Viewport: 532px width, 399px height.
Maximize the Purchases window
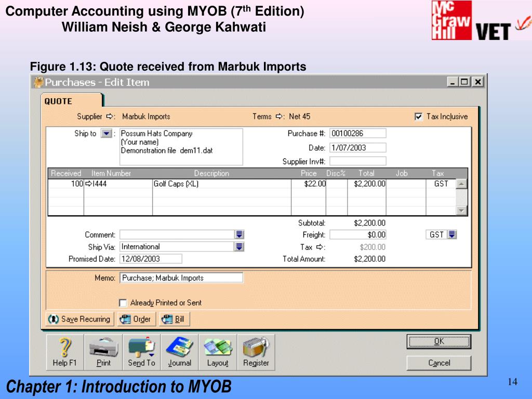click(x=465, y=82)
